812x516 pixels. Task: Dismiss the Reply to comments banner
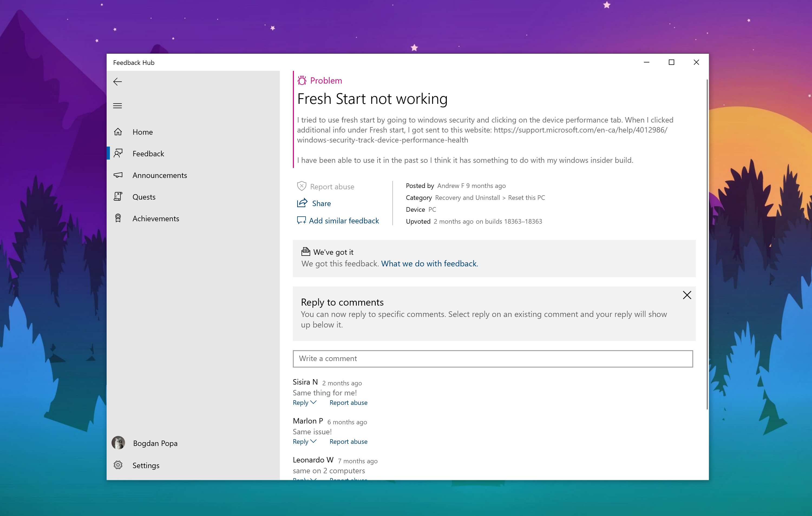pyautogui.click(x=687, y=295)
